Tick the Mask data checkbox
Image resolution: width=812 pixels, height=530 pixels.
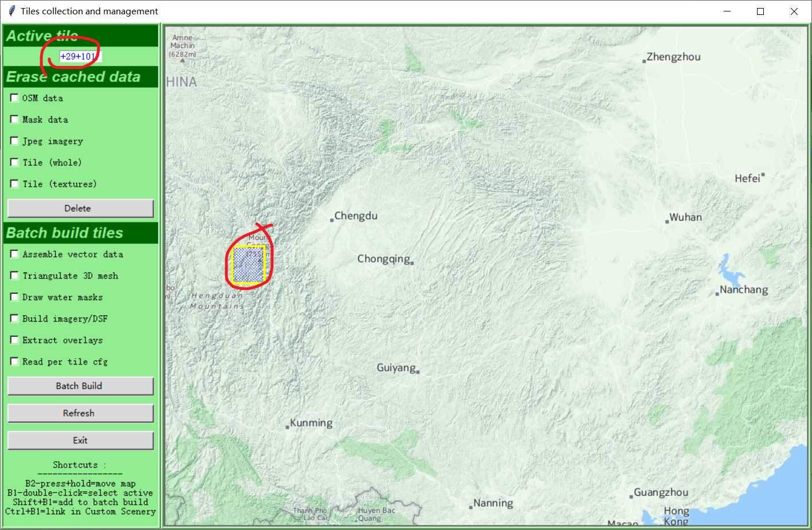[x=14, y=119]
